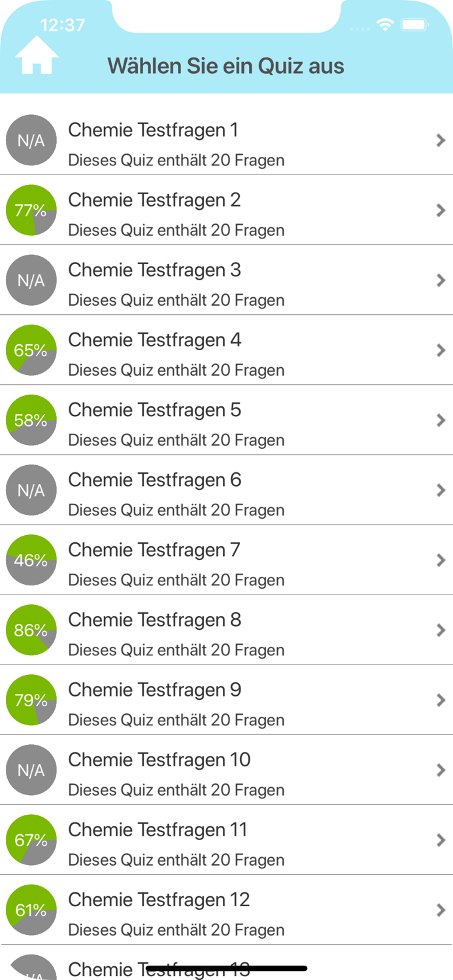Click the 61% score circle for Chemie Testfragen 12
453x980 pixels.
pyautogui.click(x=31, y=909)
